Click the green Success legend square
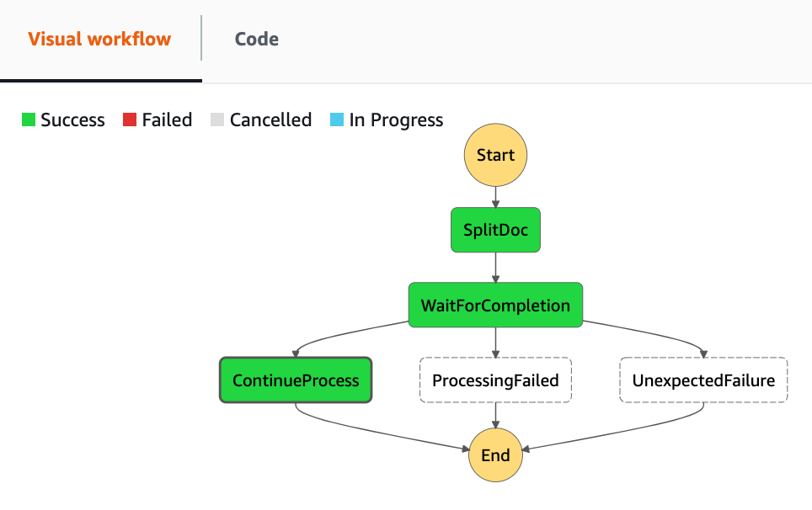Screen dimensions: 812x510 [x=27, y=120]
